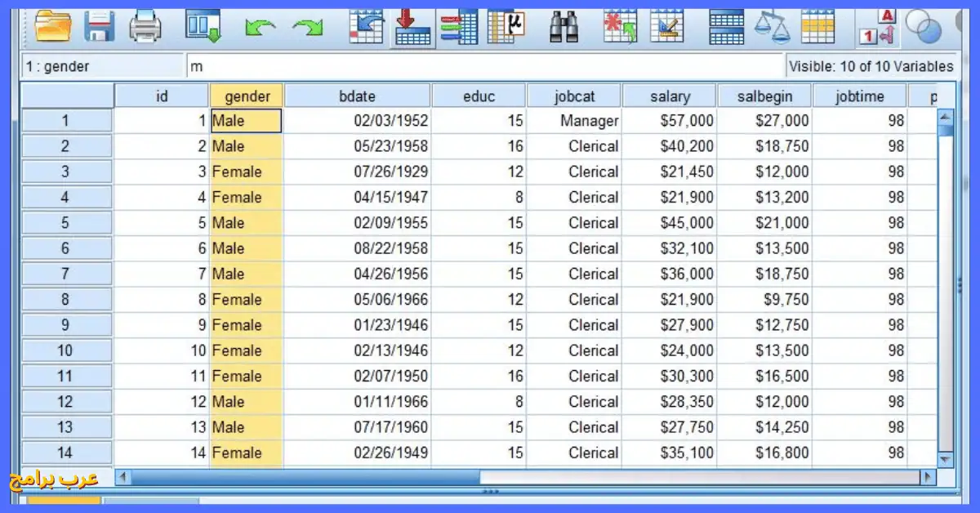Viewport: 980px width, 513px height.
Task: Click the salary cell '$57,000'
Action: [x=670, y=121]
